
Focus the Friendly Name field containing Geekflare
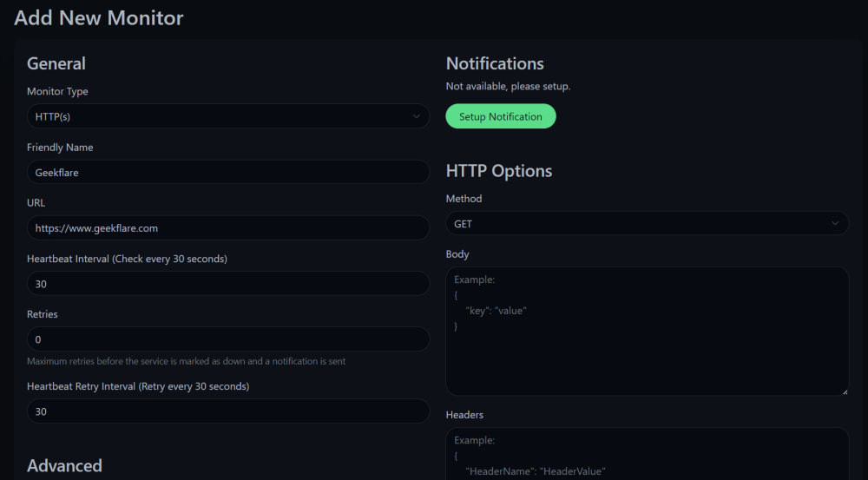tap(227, 172)
